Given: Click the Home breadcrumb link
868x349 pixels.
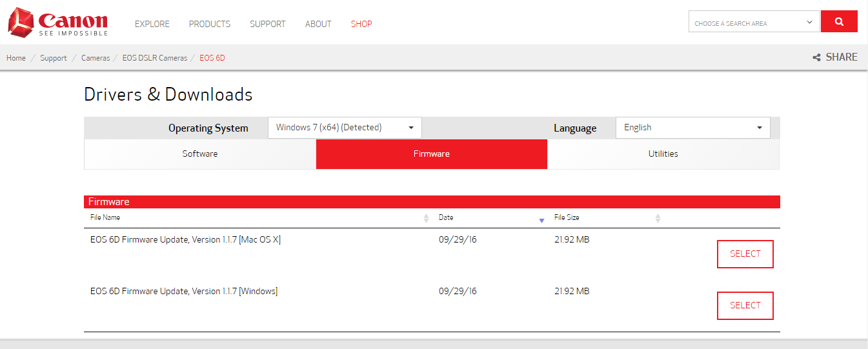Looking at the screenshot, I should 16,58.
